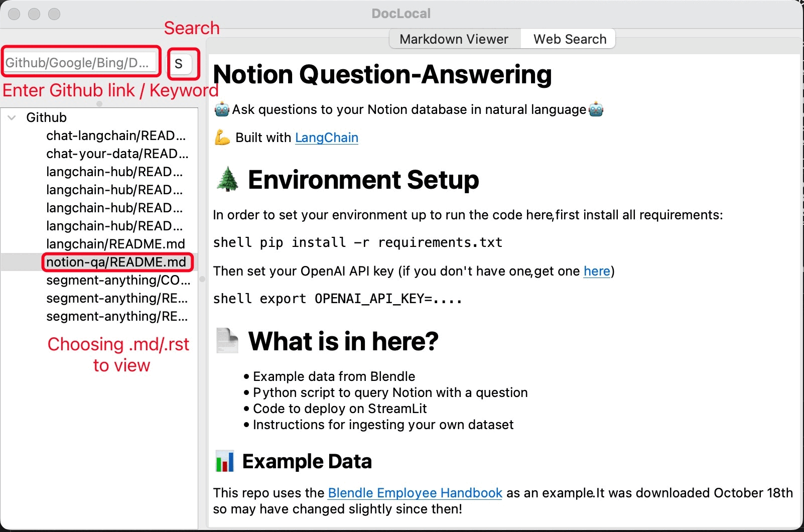Maximize the DocLocal window
The width and height of the screenshot is (804, 532).
[54, 14]
